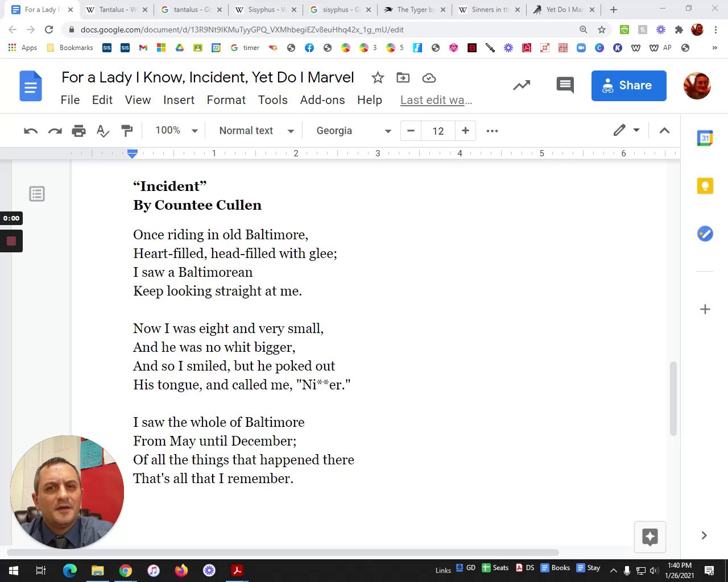This screenshot has height=582, width=728.
Task: Click the Redo arrow icon
Action: [x=55, y=131]
